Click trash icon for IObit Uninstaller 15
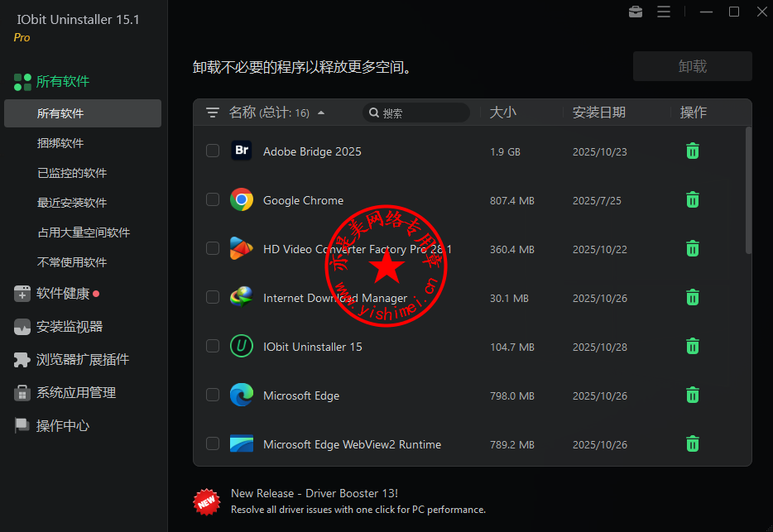Viewport: 773px width, 532px height. click(x=693, y=346)
